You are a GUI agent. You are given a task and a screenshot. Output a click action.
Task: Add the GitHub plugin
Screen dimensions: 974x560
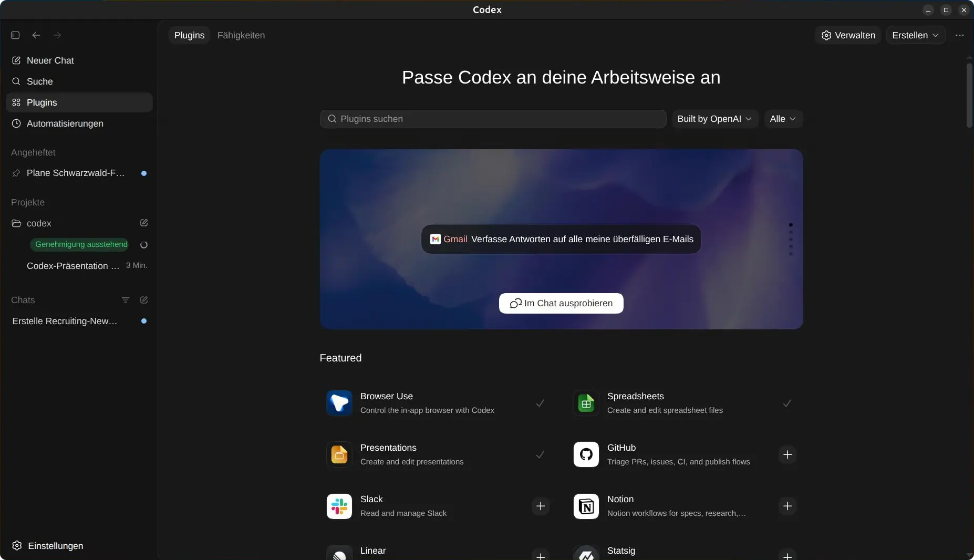(x=788, y=454)
